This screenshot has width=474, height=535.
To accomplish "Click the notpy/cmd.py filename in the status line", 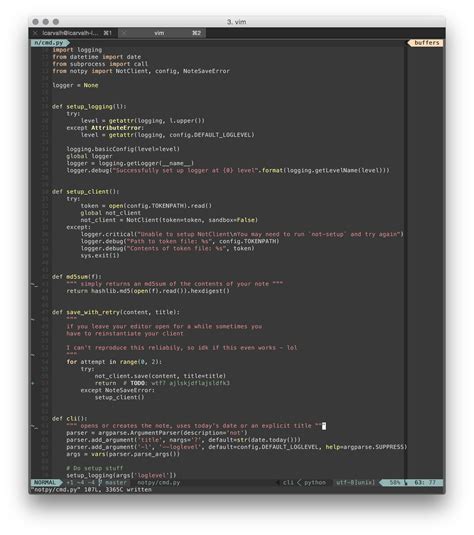I will [x=158, y=482].
